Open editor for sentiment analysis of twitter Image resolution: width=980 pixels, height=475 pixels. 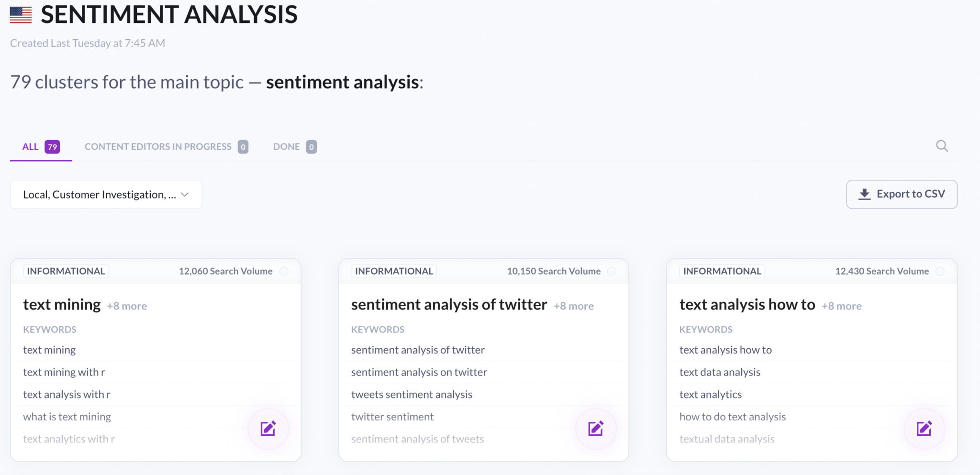pyautogui.click(x=596, y=428)
